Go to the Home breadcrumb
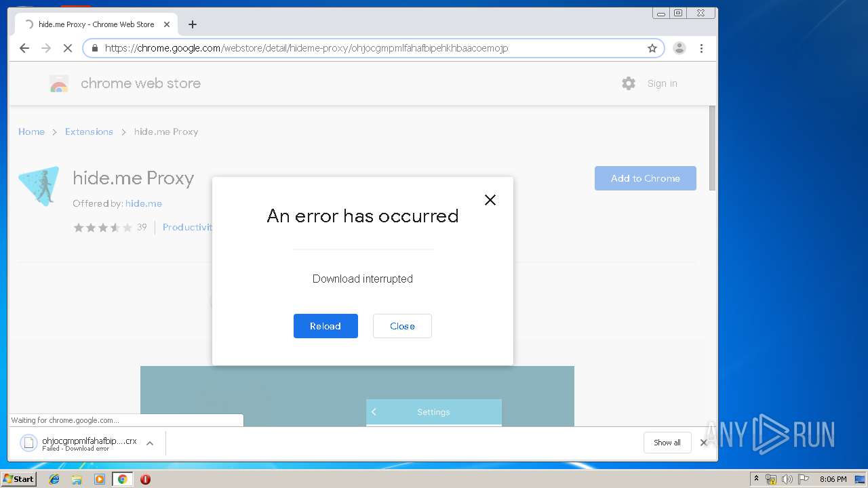The width and height of the screenshot is (868, 488). coord(31,131)
